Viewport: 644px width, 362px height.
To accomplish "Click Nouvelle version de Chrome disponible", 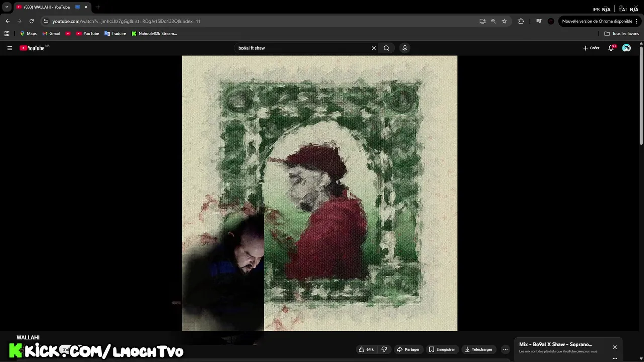I will click(597, 21).
